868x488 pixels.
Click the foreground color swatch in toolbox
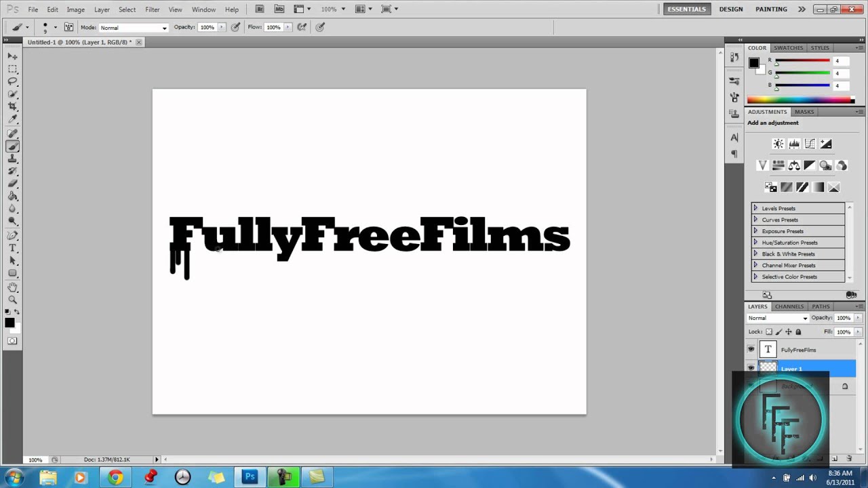point(9,323)
